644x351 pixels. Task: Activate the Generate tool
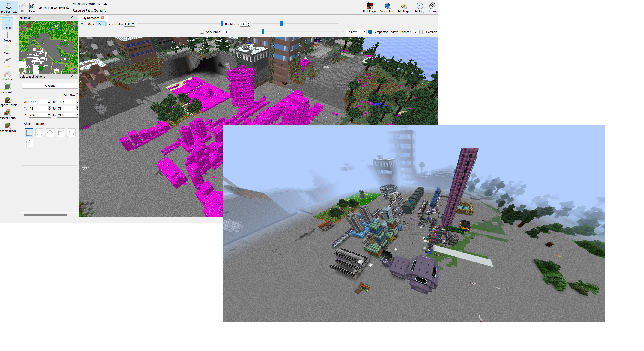[x=7, y=89]
